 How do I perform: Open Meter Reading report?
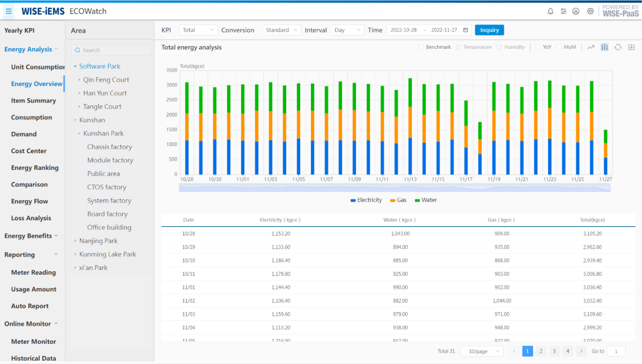pyautogui.click(x=33, y=272)
